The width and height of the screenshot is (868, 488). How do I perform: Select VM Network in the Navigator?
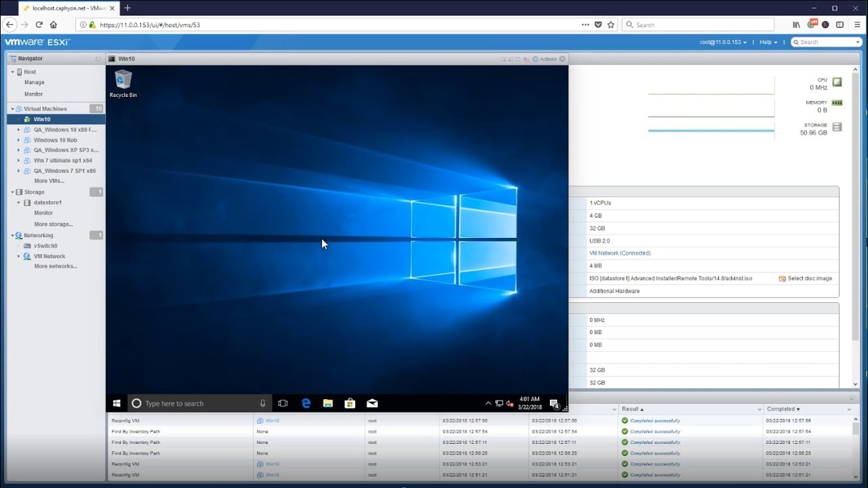click(50, 256)
